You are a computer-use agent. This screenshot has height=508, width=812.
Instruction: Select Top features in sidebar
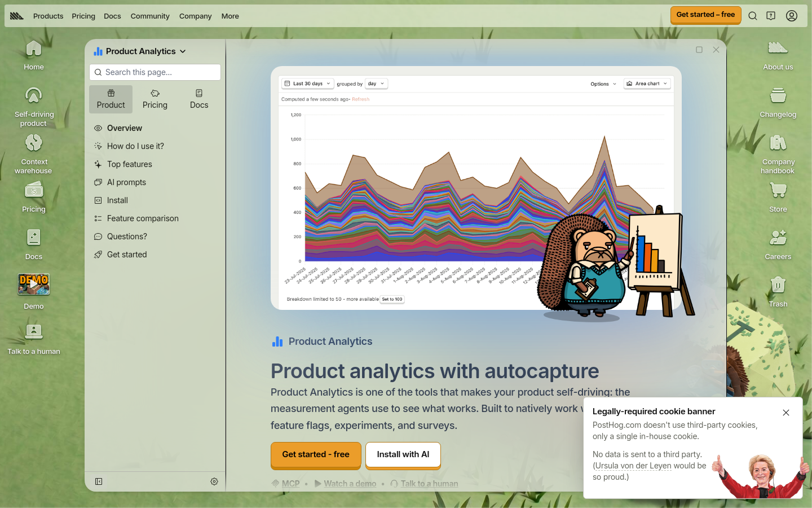155,164
